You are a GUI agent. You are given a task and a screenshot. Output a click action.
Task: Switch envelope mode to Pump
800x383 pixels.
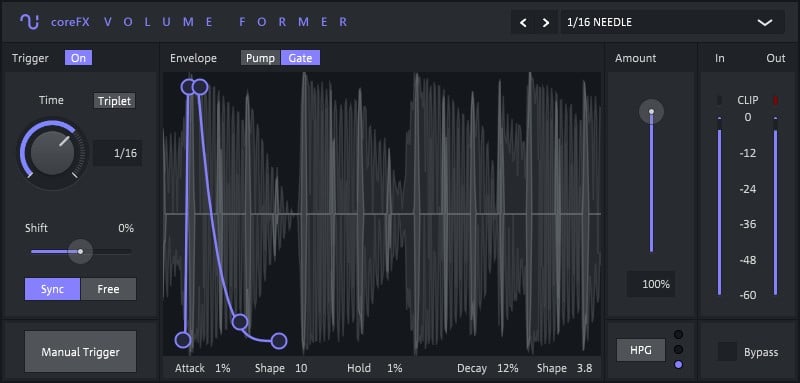260,58
